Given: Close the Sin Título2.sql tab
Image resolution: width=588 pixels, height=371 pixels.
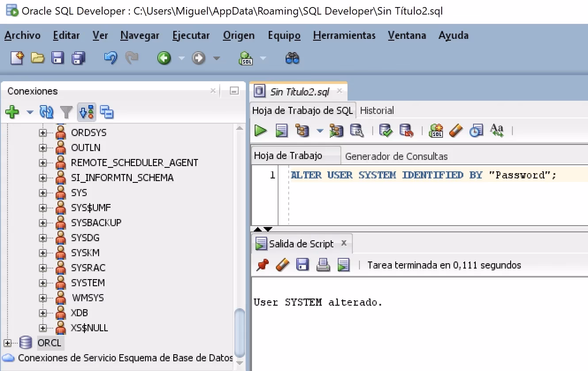Looking at the screenshot, I should (339, 91).
